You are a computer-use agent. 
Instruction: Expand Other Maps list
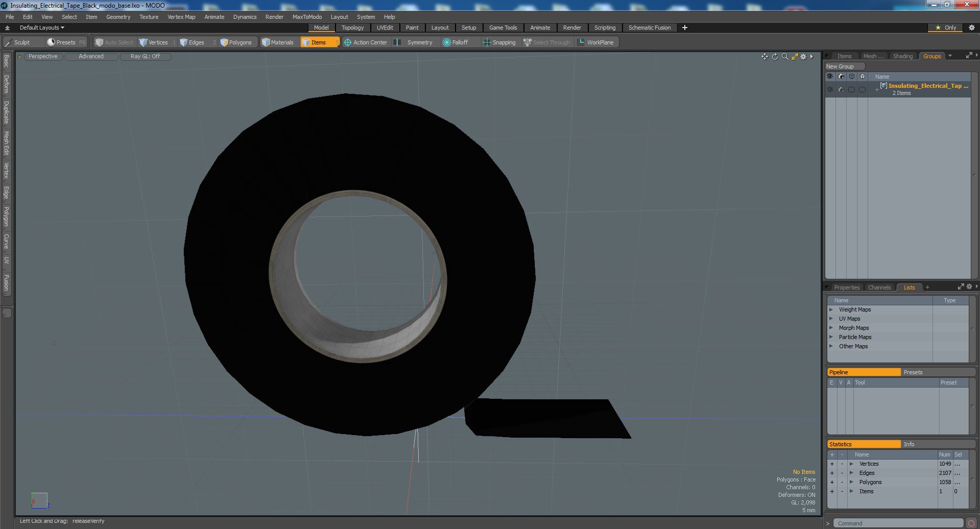coord(831,346)
